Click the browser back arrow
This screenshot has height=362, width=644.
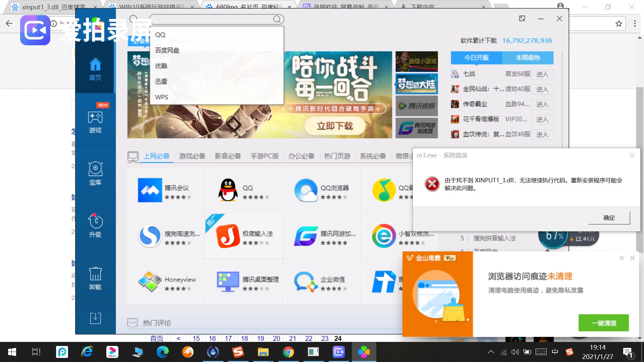pyautogui.click(x=9, y=23)
